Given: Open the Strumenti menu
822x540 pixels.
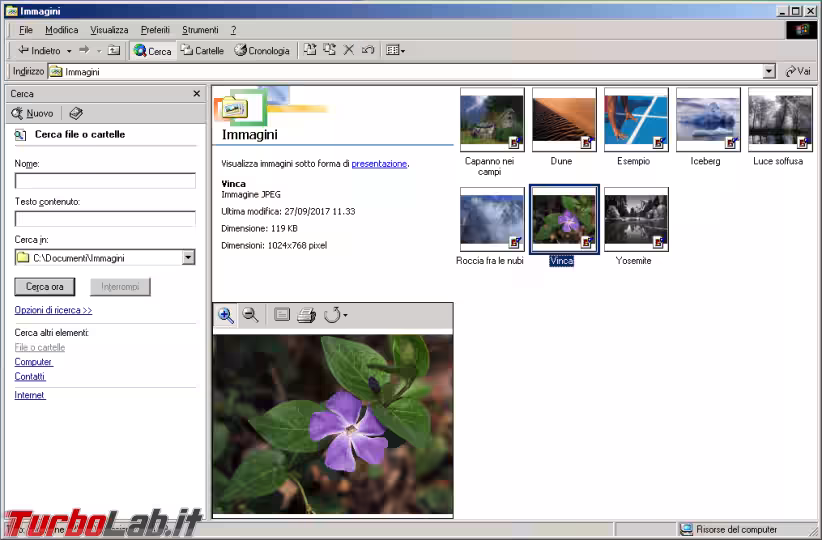Looking at the screenshot, I should click(x=200, y=30).
